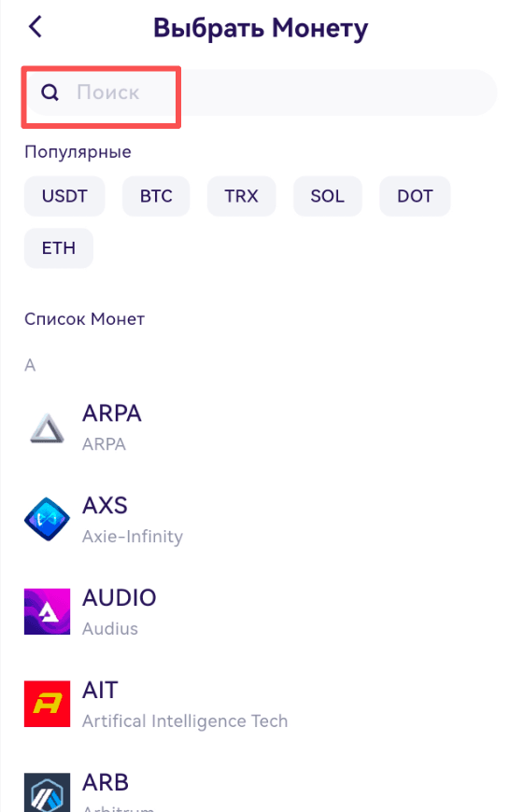
Task: Focus the Поиск search field
Action: (x=261, y=92)
